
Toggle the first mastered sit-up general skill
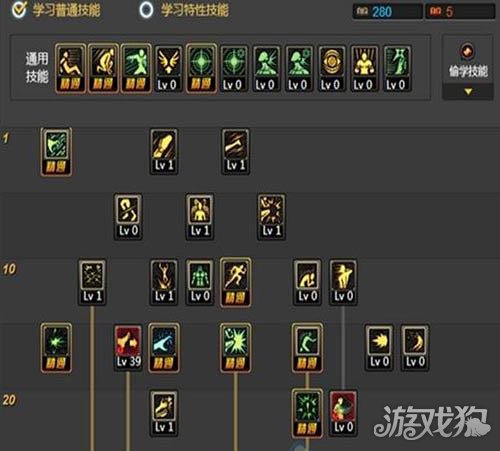(x=71, y=68)
